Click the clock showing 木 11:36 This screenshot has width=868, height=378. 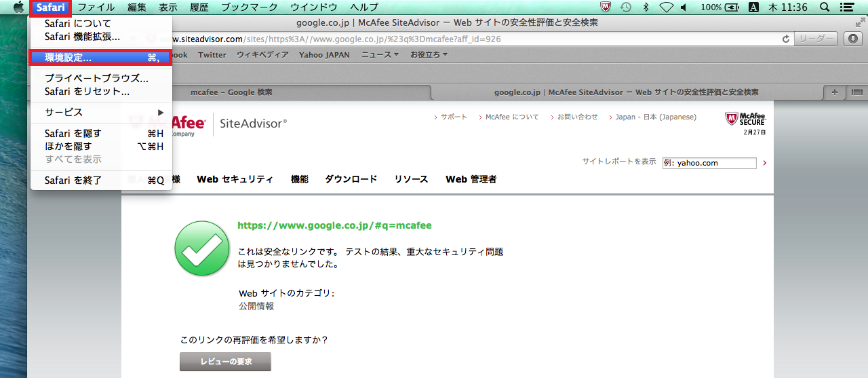[788, 7]
